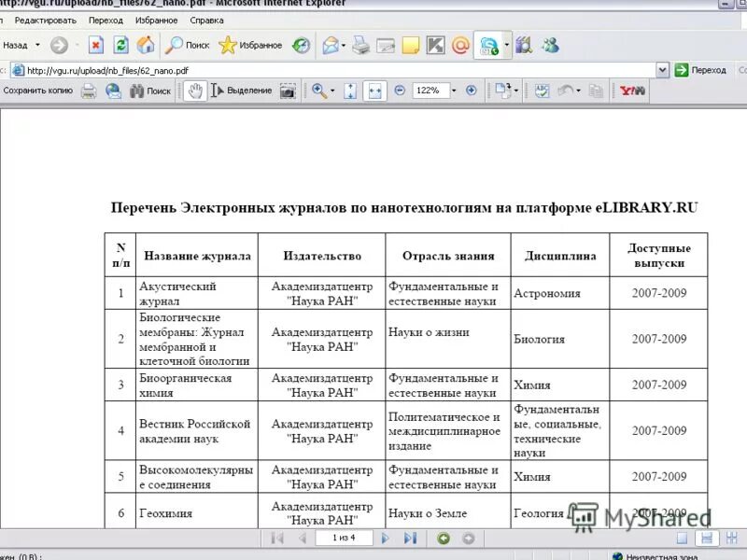Viewport: 747px width, 560px height.
Task: Expand the address bar dropdown arrow
Action: tap(662, 71)
